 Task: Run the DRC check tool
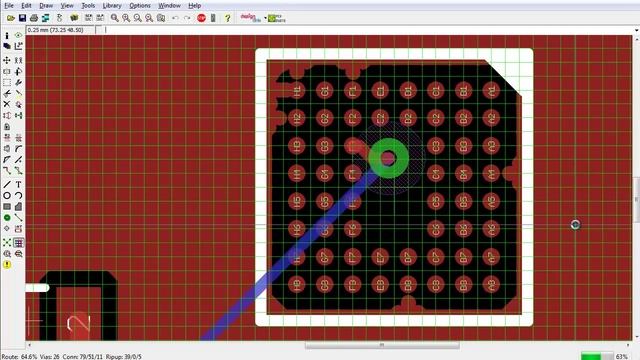[x=18, y=253]
